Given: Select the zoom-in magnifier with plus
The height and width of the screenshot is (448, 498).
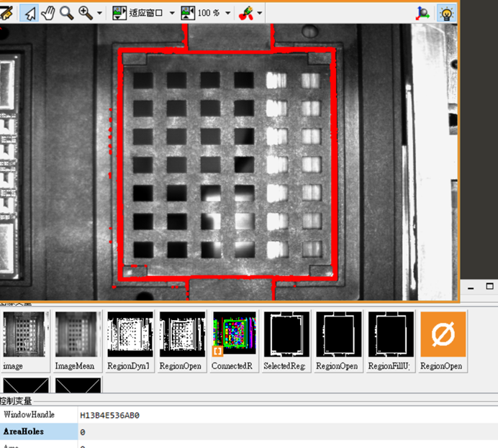Looking at the screenshot, I should pyautogui.click(x=86, y=13).
